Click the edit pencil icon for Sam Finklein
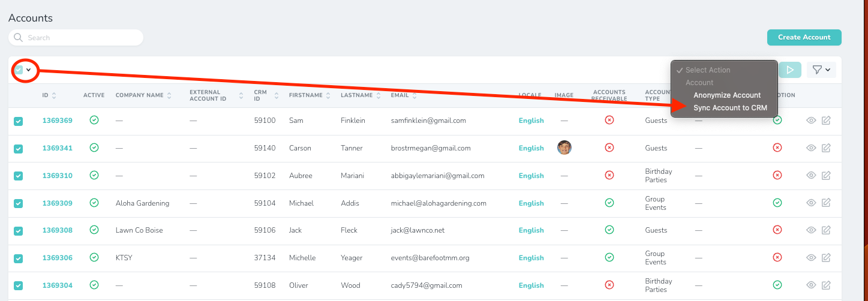This screenshot has height=301, width=868. pos(826,121)
